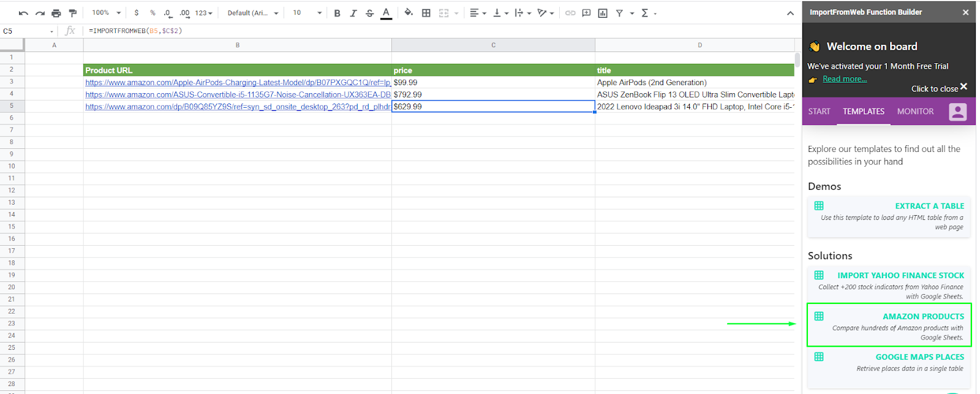Viewport: 980px width, 394px height.
Task: Click the insert link icon
Action: 570,13
